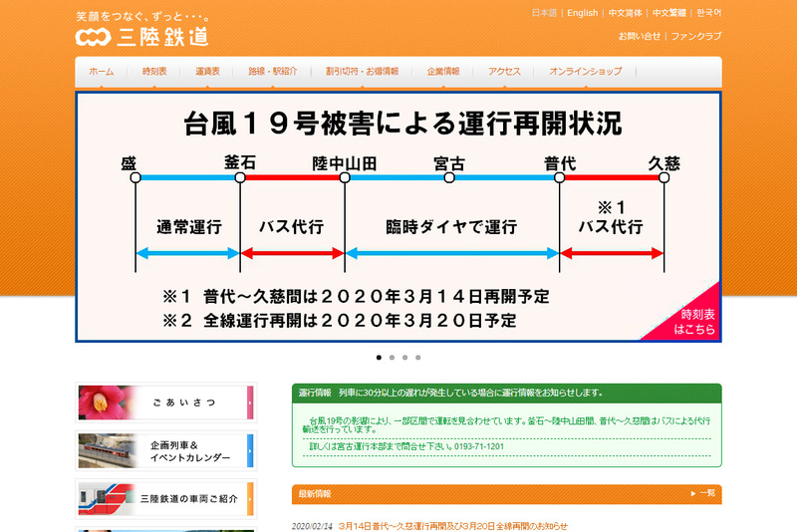
Task: Open news 3月14日普代～久慈運行再開 article
Action: [453, 526]
